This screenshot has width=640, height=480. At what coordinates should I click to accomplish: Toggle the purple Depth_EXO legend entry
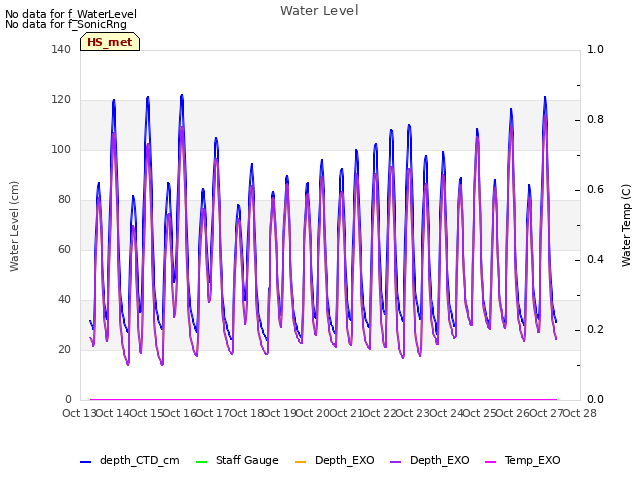(429, 460)
